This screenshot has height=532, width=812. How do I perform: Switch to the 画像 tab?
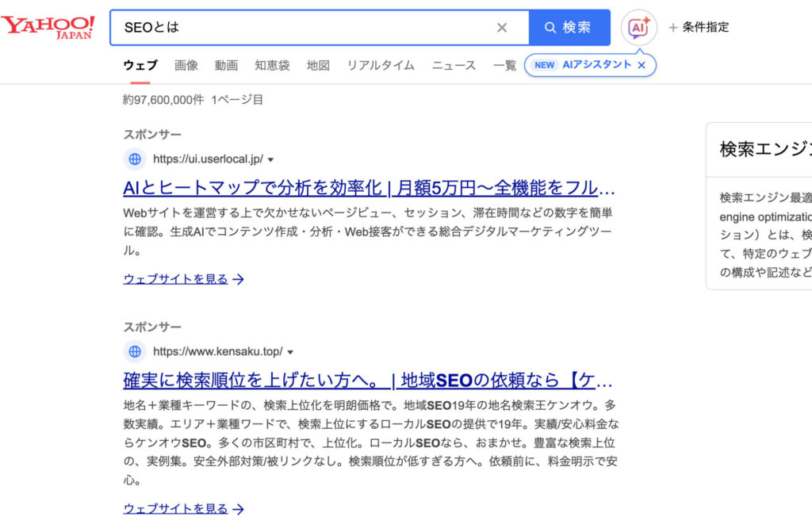click(x=186, y=65)
